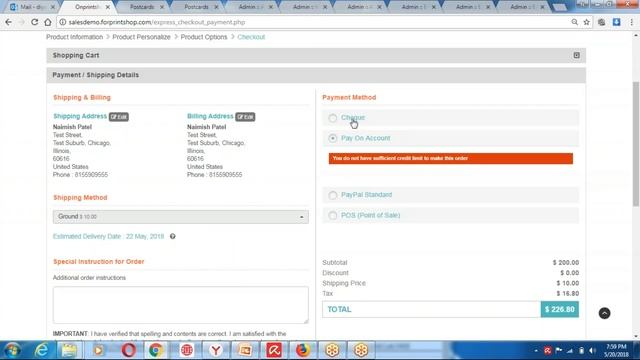Viewport: 640px width, 360px height.
Task: Click the Shipping Price $ 10.00 value
Action: [567, 283]
